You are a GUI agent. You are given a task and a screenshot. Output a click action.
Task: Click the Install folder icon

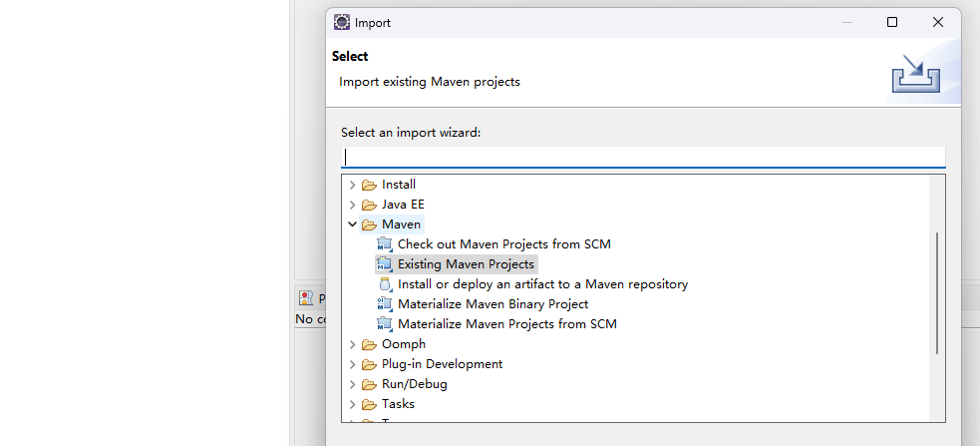pyautogui.click(x=370, y=186)
